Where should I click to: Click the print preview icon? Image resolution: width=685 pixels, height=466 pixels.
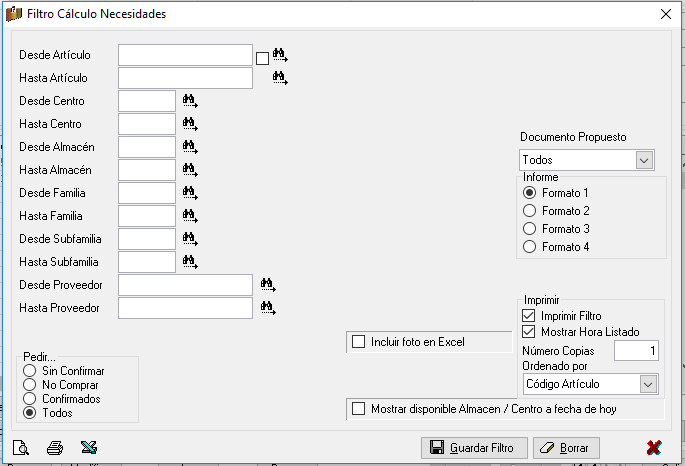coord(21,448)
